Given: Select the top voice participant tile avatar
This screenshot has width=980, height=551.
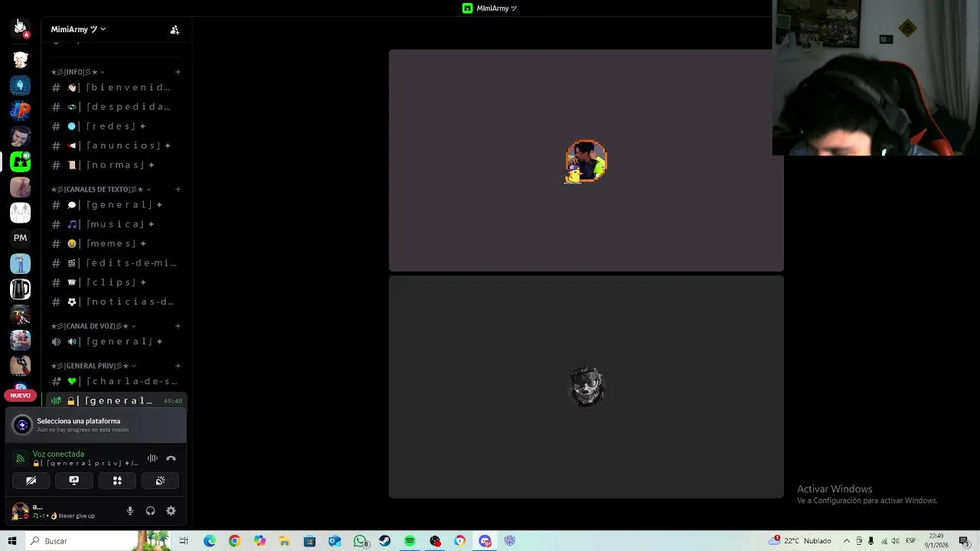Looking at the screenshot, I should click(x=586, y=161).
